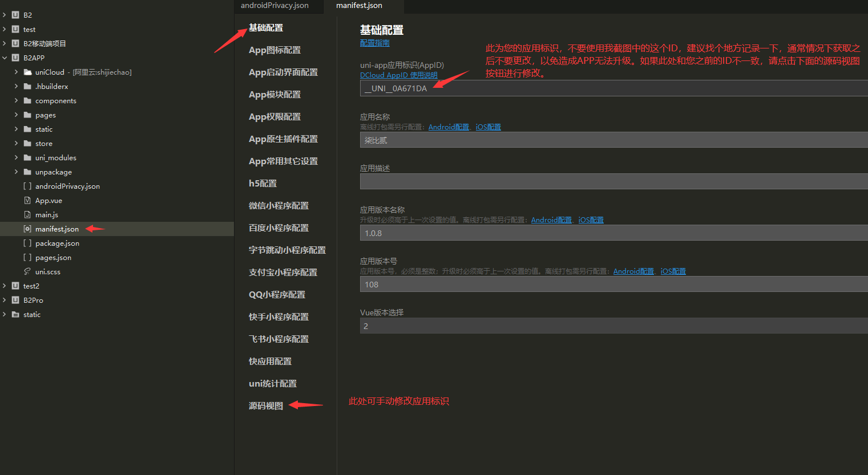Expand the B2Pro project
Screen dimensions: 868x475
tap(5, 301)
